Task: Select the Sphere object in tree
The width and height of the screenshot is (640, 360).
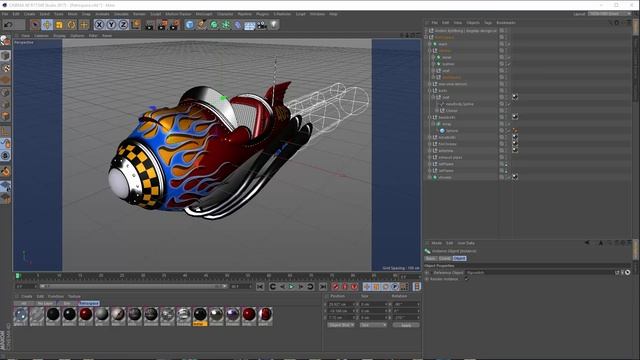Action: 452,131
